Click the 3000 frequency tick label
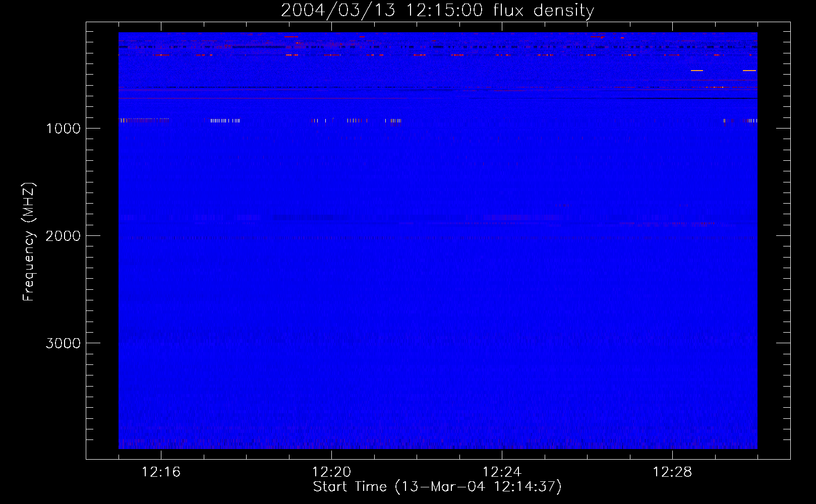Image resolution: width=816 pixels, height=504 pixels. pos(64,343)
